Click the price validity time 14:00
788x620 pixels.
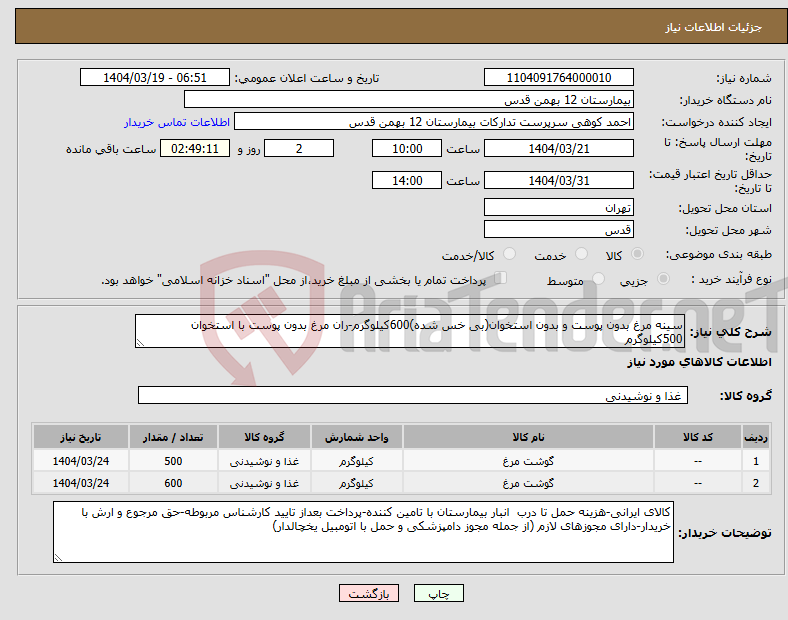[407, 180]
